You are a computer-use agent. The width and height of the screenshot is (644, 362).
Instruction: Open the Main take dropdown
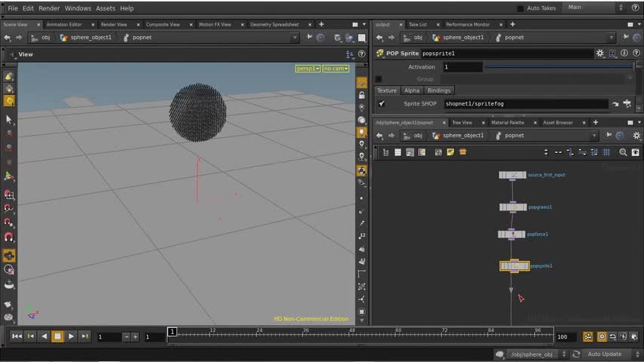click(595, 8)
